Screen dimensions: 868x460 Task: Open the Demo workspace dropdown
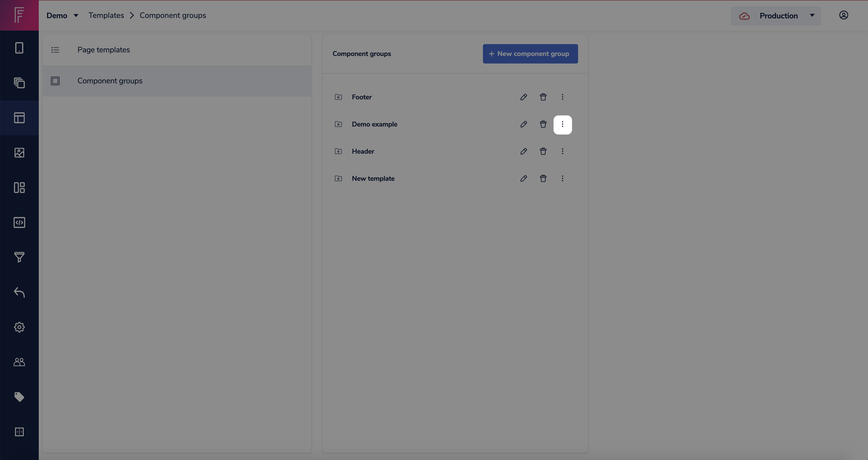pyautogui.click(x=63, y=15)
